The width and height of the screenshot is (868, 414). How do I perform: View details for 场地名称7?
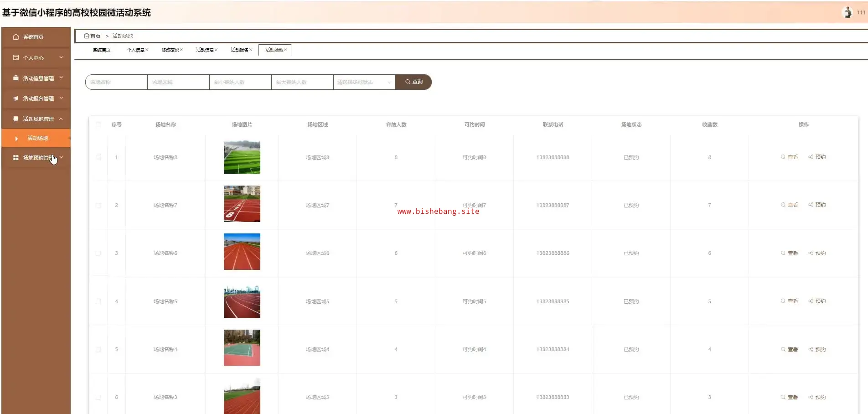coord(790,205)
